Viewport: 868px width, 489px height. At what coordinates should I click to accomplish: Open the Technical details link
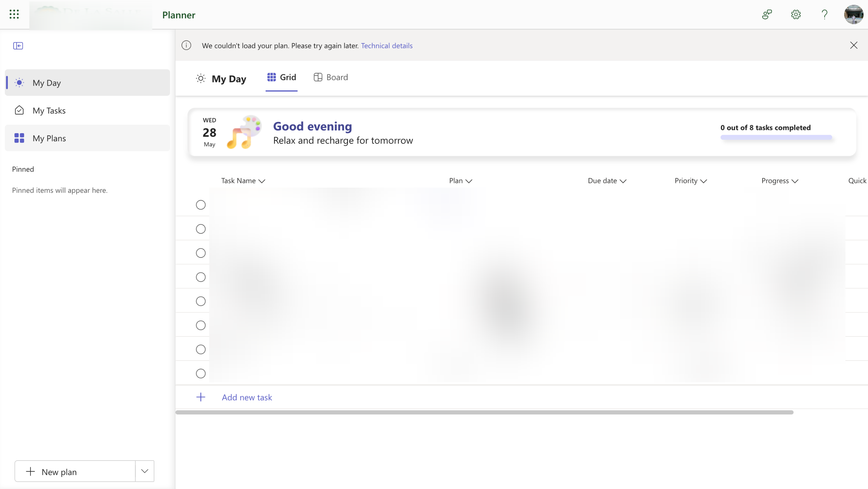coord(387,46)
